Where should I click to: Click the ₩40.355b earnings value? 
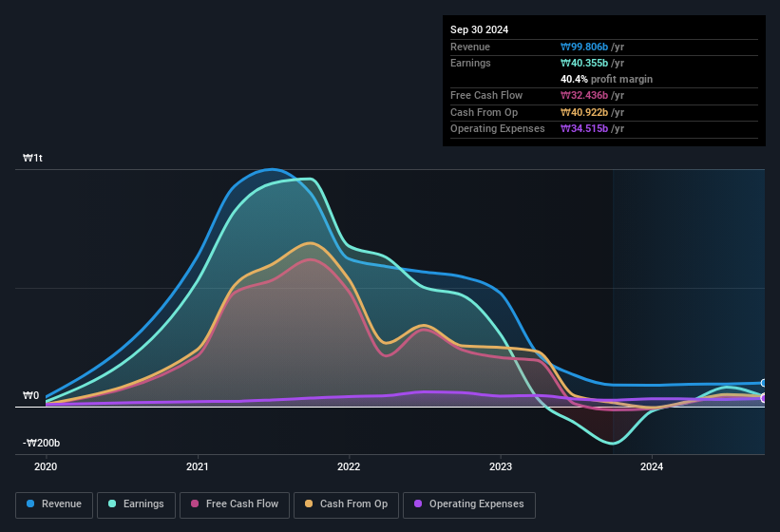[584, 63]
